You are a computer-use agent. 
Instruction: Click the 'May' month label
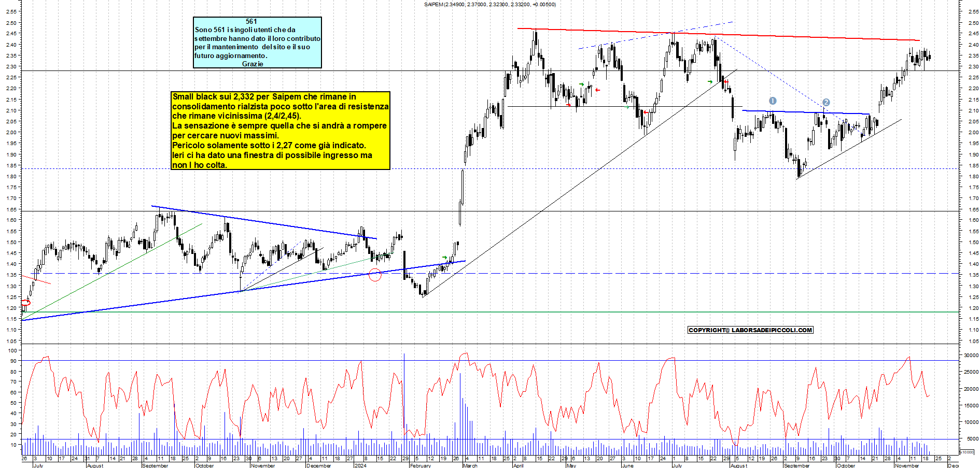(571, 465)
